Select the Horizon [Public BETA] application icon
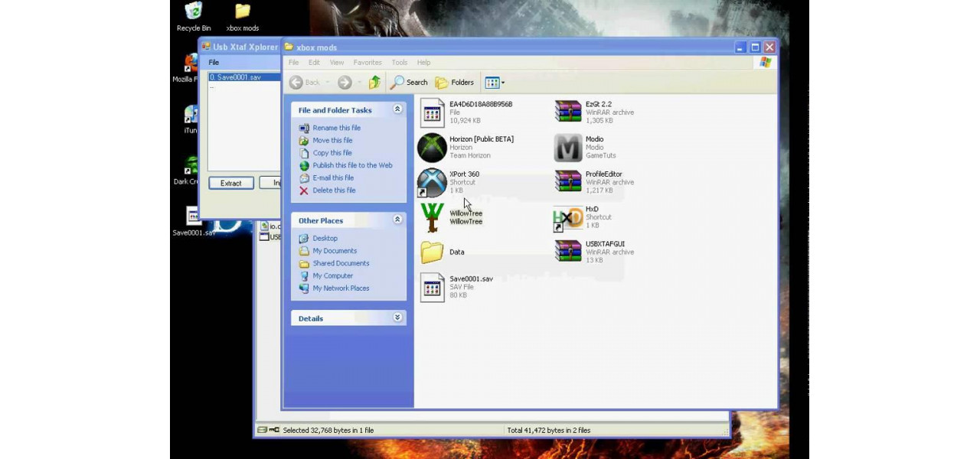This screenshot has width=980, height=459. [x=432, y=148]
